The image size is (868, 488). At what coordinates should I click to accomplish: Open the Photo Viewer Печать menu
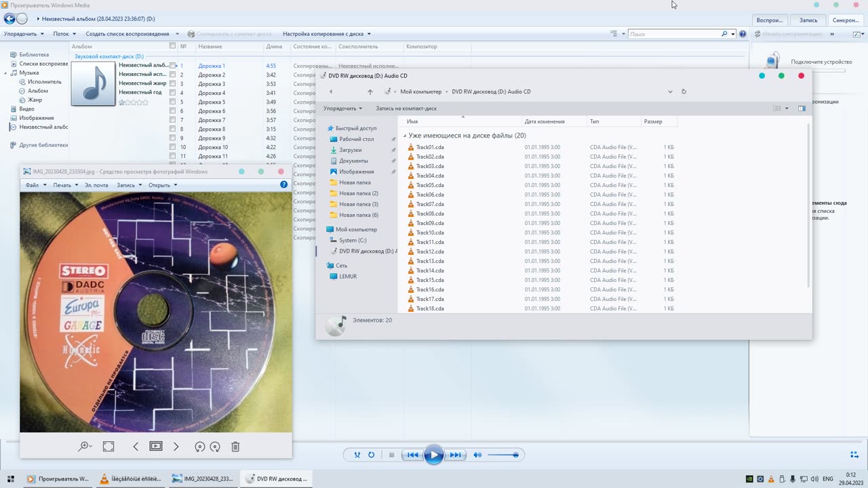point(65,185)
